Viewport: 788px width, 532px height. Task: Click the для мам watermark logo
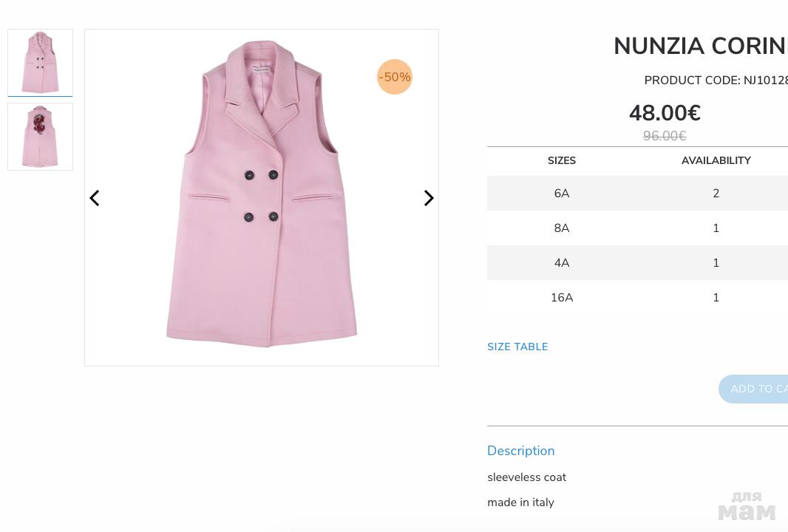[747, 507]
